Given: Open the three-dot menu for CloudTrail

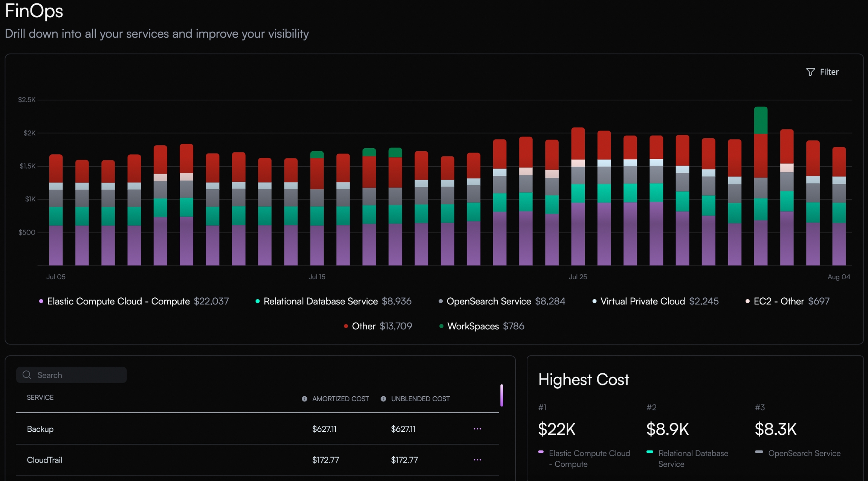Looking at the screenshot, I should pyautogui.click(x=477, y=460).
